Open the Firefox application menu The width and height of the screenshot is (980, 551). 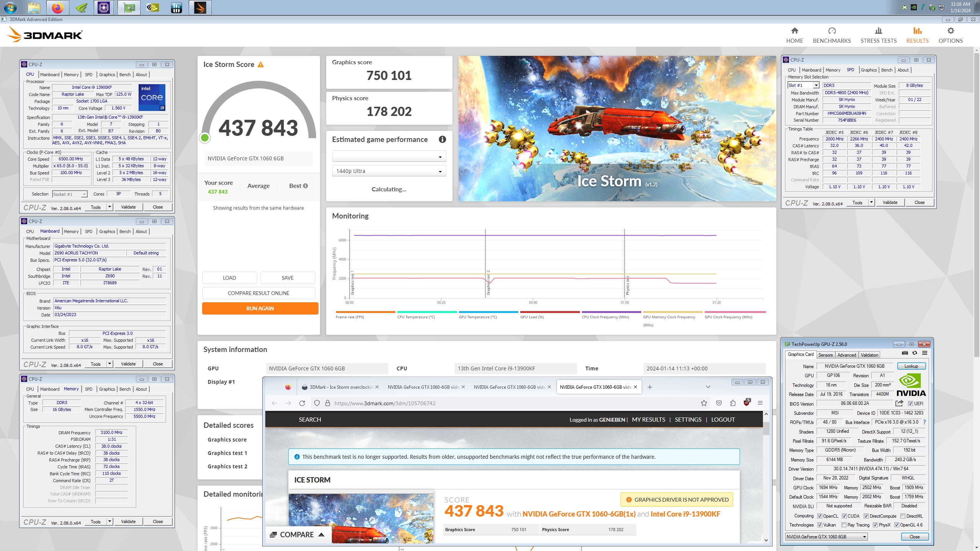[x=760, y=403]
